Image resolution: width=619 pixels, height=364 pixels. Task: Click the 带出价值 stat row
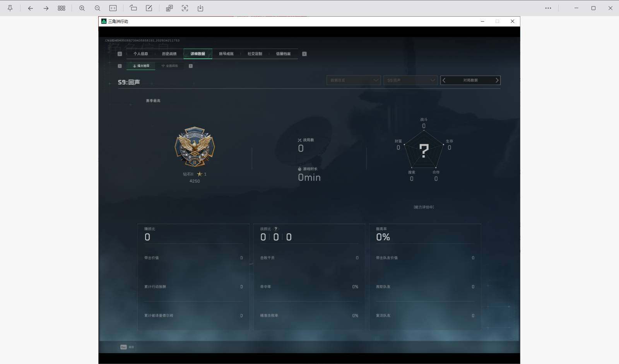click(x=193, y=258)
